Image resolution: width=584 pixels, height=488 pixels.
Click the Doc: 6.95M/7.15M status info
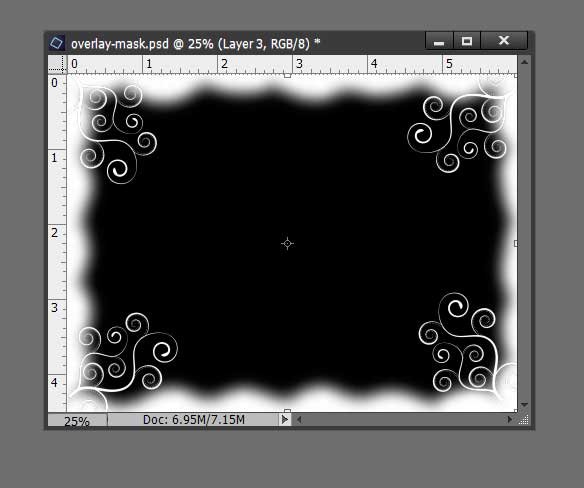(194, 420)
